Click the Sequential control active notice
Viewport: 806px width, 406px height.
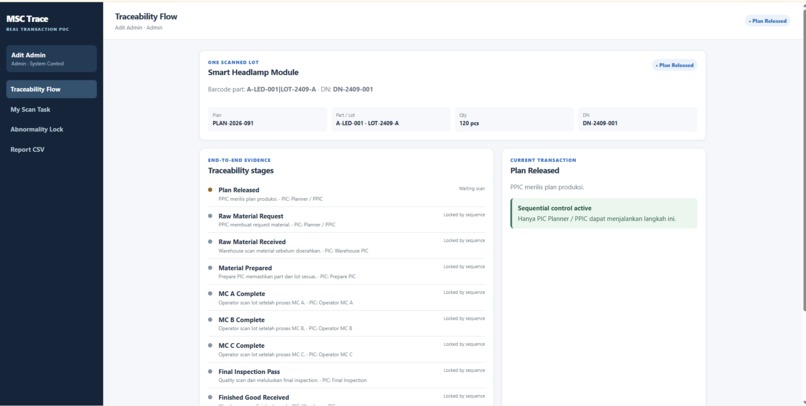(x=603, y=213)
